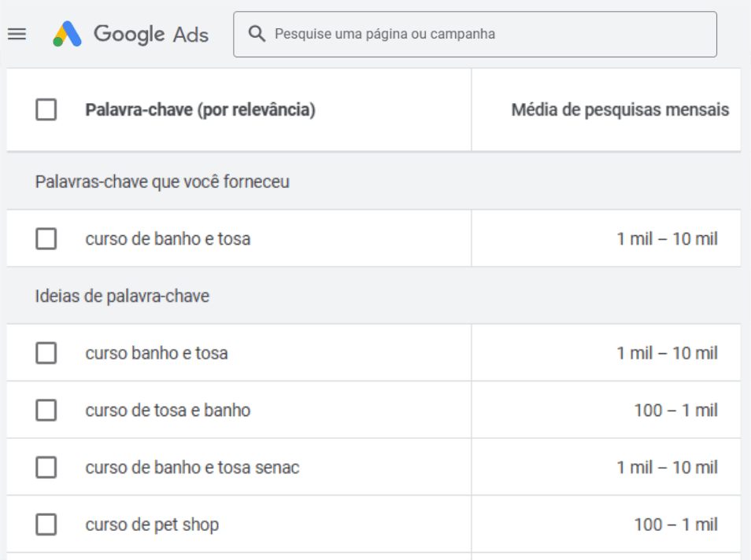Click keyword text 'curso de banho e tosa'

(x=168, y=238)
